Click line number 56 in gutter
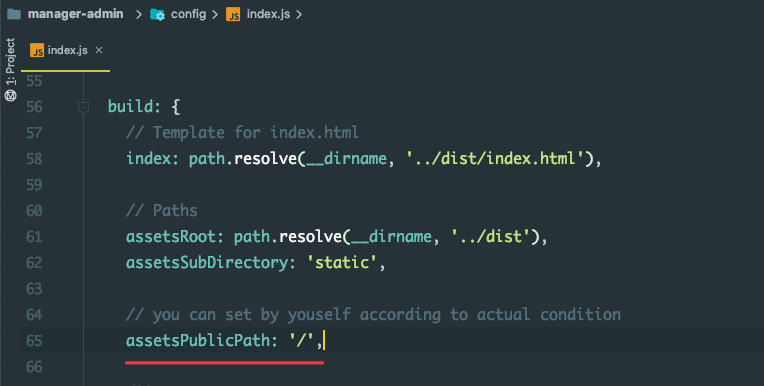764x386 pixels. pyautogui.click(x=34, y=107)
